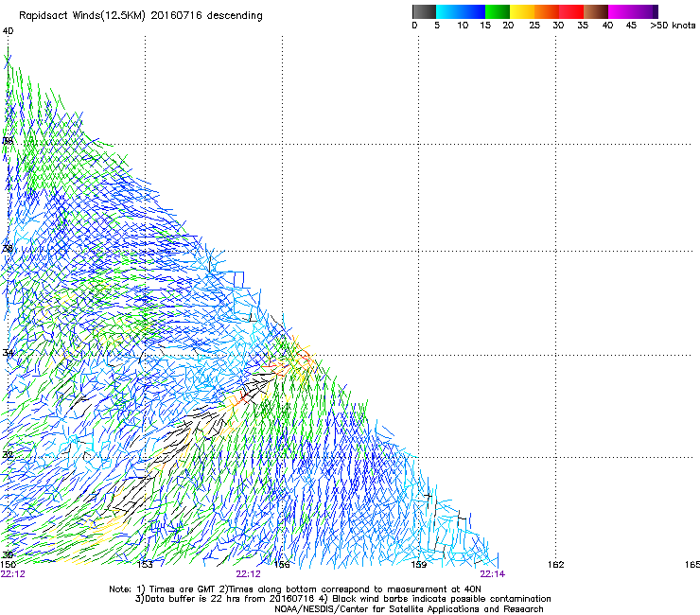Click the latitude "34" axis label
The image size is (700, 615).
pos(8,353)
